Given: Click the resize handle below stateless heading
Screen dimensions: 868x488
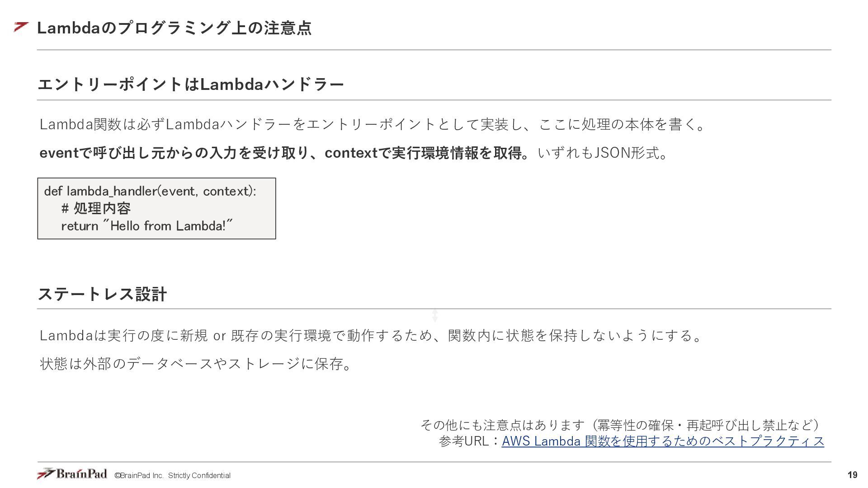Looking at the screenshot, I should click(x=435, y=315).
